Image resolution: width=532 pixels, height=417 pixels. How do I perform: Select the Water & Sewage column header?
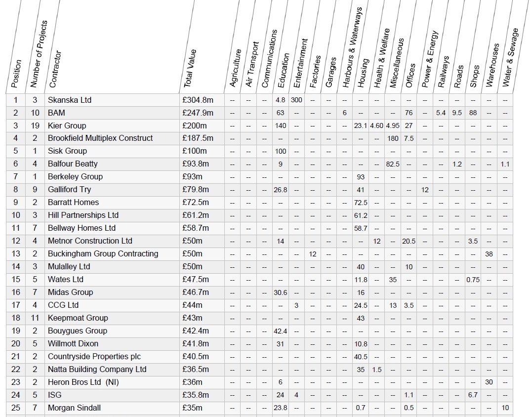[x=510, y=58]
